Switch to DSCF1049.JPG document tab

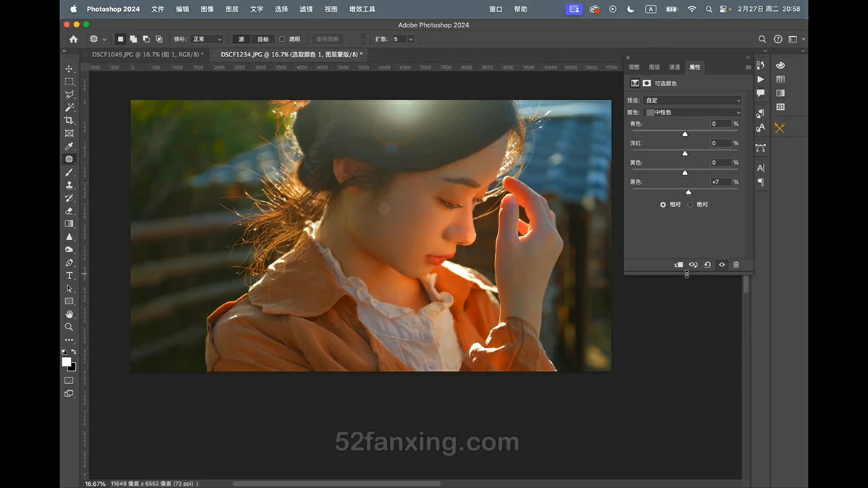pos(147,54)
